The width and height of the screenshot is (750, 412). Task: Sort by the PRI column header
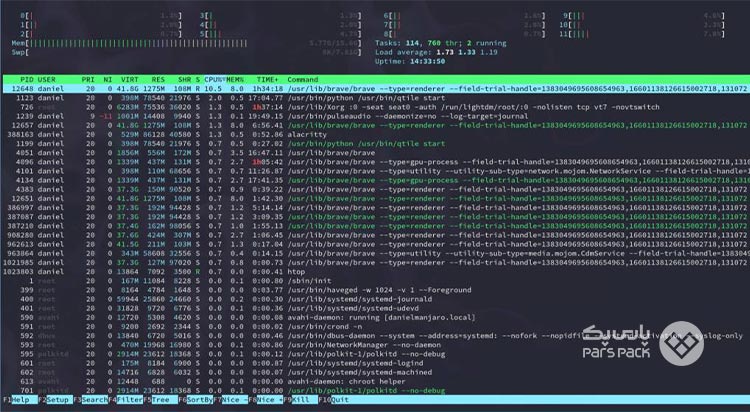[x=88, y=79]
